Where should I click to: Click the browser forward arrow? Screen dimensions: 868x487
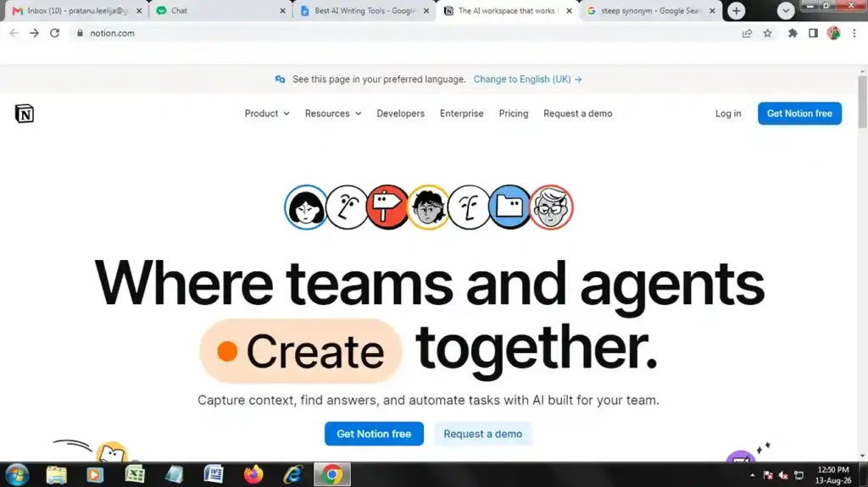[34, 33]
